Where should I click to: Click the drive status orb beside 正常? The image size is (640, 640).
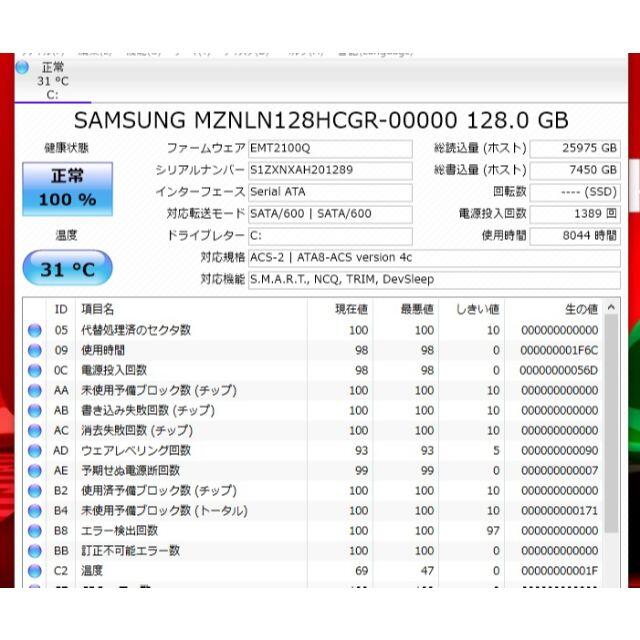tap(22, 67)
